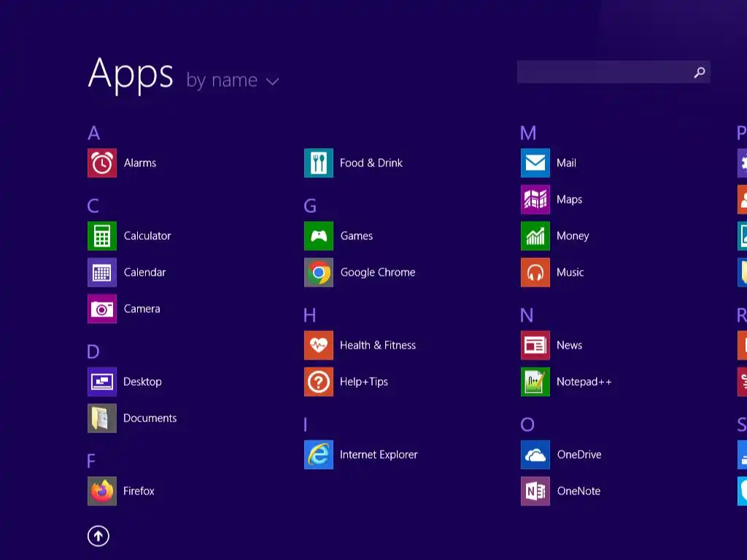This screenshot has width=747, height=560.
Task: Select the letter H group header
Action: click(309, 315)
